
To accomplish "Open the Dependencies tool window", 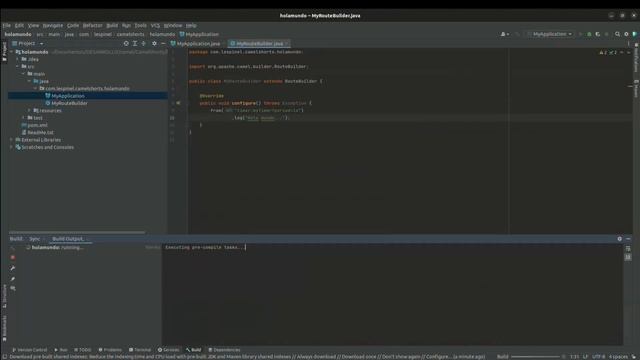I will coord(224,350).
